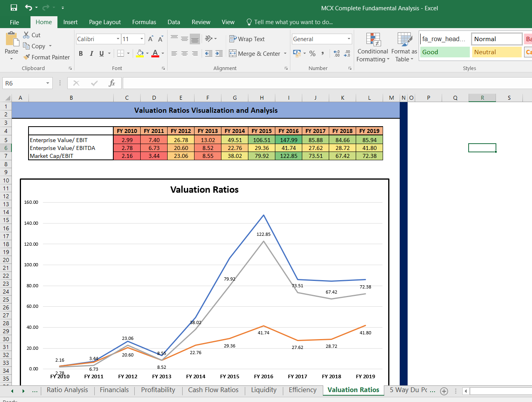Open the General number format dropdown
This screenshot has width=532, height=402.
pyautogui.click(x=349, y=39)
